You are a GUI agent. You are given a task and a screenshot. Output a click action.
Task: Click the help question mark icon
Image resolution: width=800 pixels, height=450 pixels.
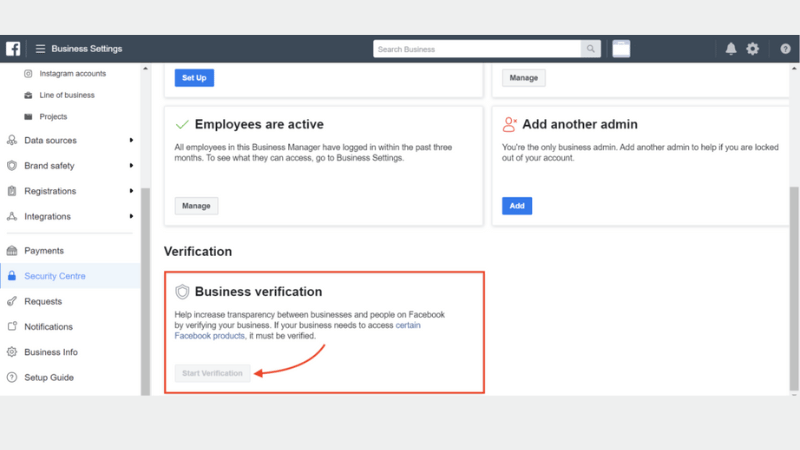[785, 48]
